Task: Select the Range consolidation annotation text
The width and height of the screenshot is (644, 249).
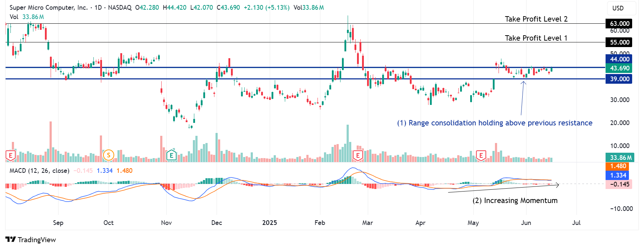Action: tap(495, 123)
